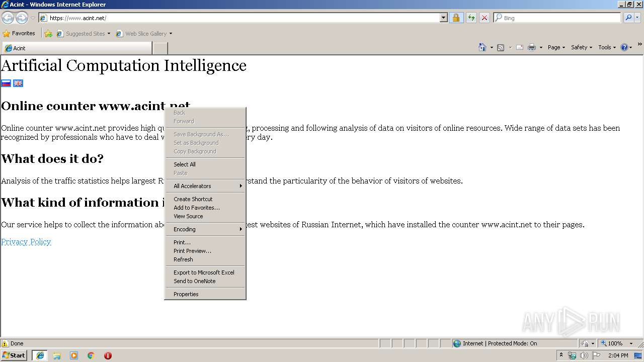The height and width of the screenshot is (362, 644).
Task: Open the recent pages dropdown arrow
Action: tap(33, 18)
